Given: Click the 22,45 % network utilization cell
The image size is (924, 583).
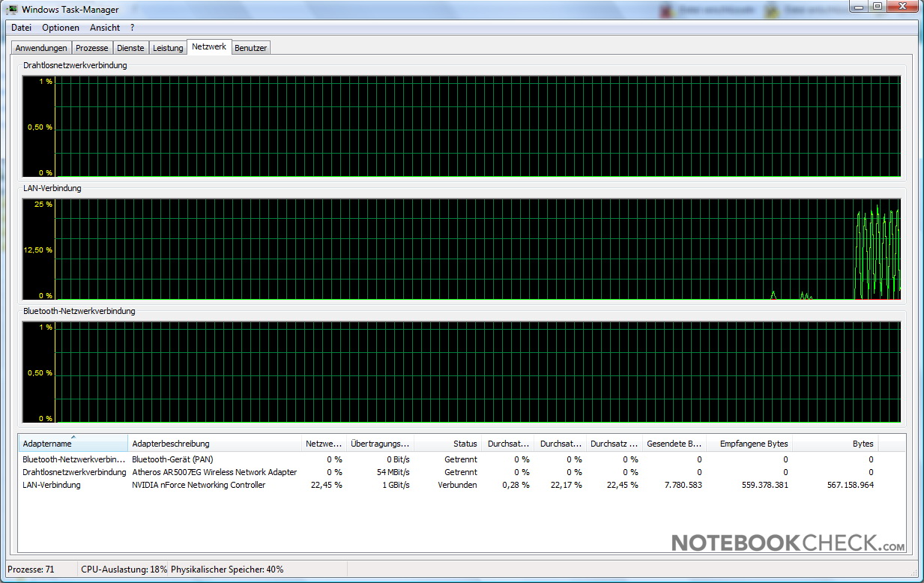Looking at the screenshot, I should click(x=326, y=485).
